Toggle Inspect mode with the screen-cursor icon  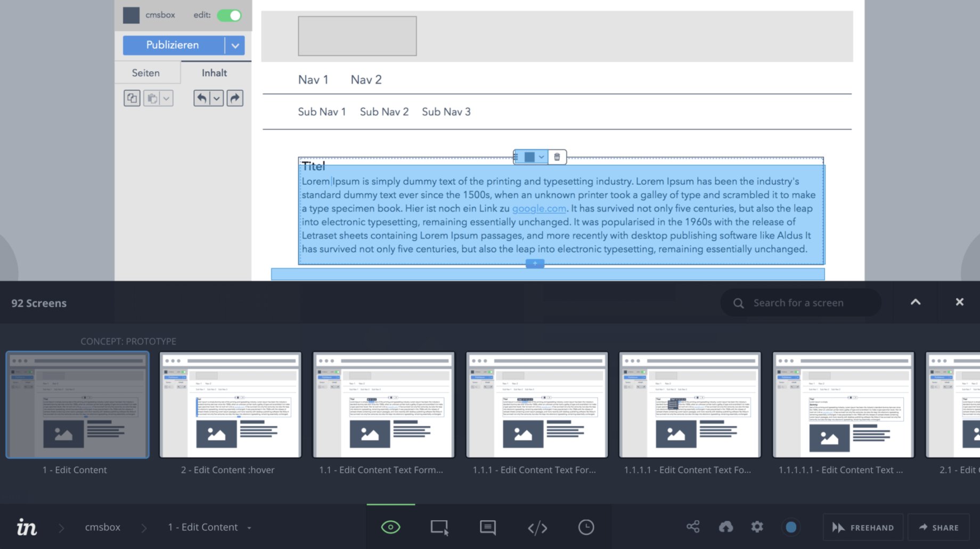click(x=438, y=527)
